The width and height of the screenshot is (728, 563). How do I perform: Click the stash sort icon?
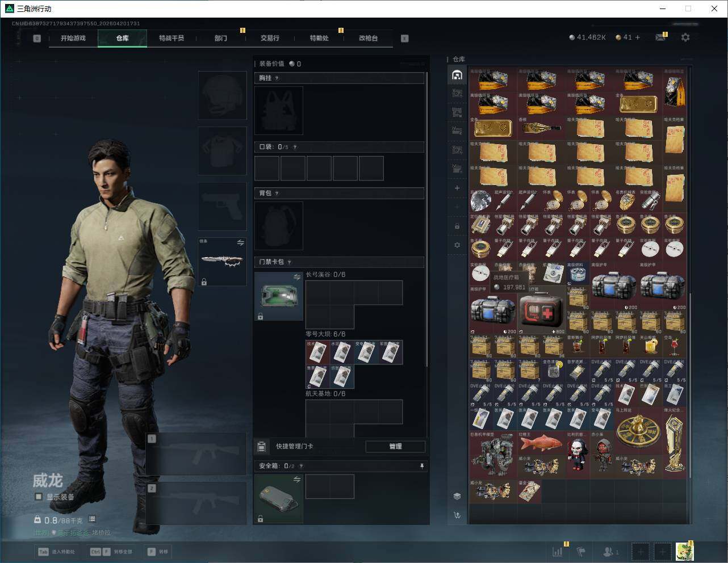(x=457, y=515)
